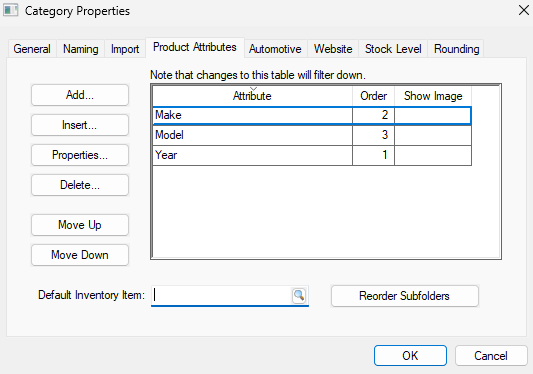Open the Automotive tab
The width and height of the screenshot is (533, 374).
point(275,49)
